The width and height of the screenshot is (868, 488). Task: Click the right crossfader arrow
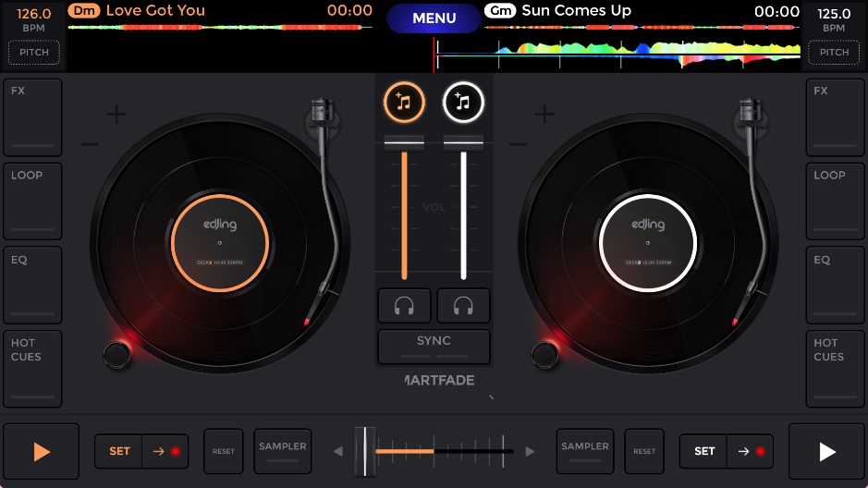[x=530, y=452]
